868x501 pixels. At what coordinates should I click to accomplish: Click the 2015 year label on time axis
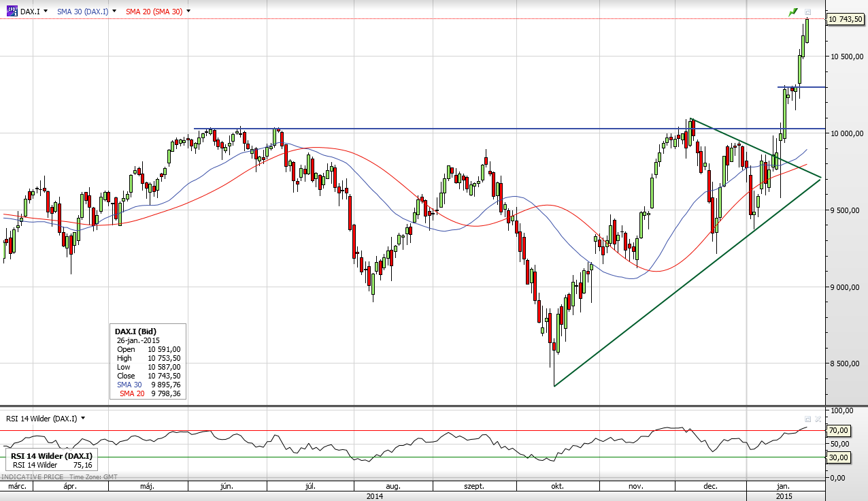click(x=786, y=496)
